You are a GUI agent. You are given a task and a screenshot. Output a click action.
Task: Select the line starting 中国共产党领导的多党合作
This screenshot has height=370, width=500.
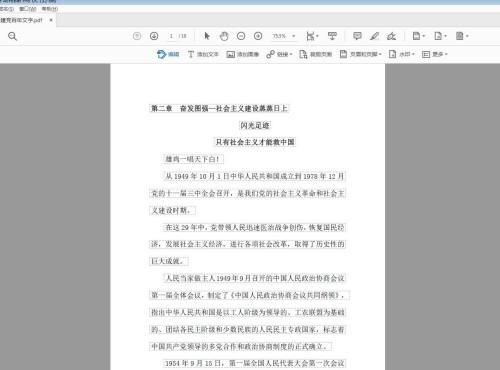click(x=240, y=346)
